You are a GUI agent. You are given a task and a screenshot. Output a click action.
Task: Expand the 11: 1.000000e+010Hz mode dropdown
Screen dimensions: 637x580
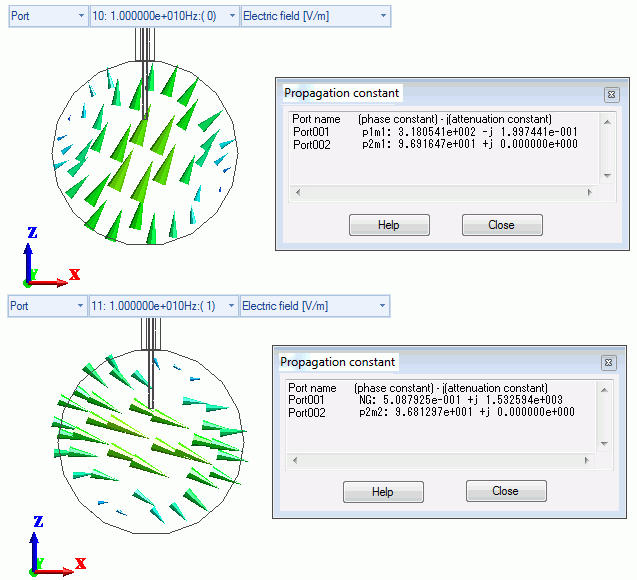[x=164, y=306]
